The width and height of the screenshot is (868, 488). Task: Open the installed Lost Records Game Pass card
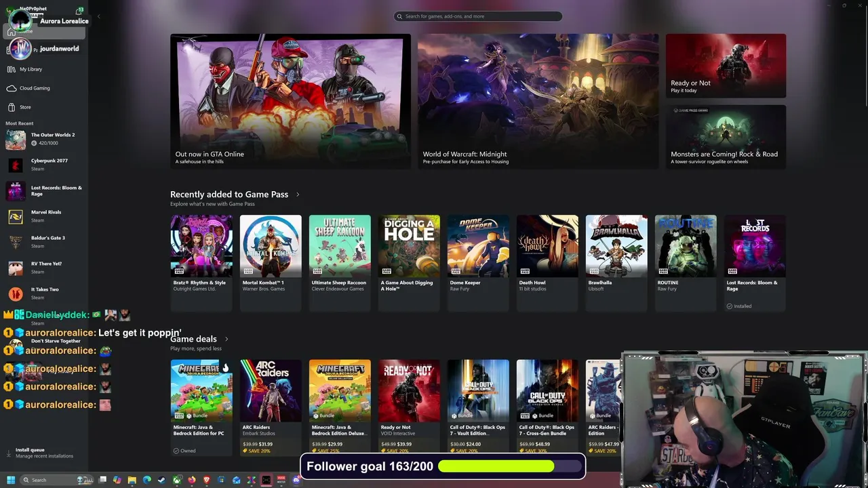pos(755,263)
